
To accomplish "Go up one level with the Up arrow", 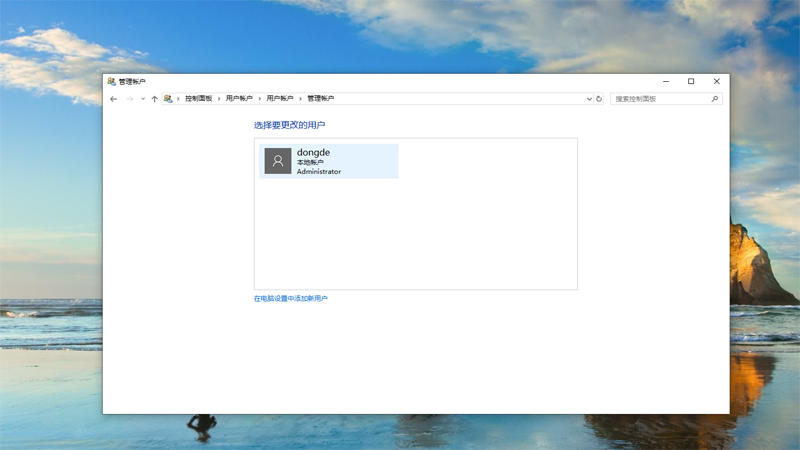I will pos(154,99).
